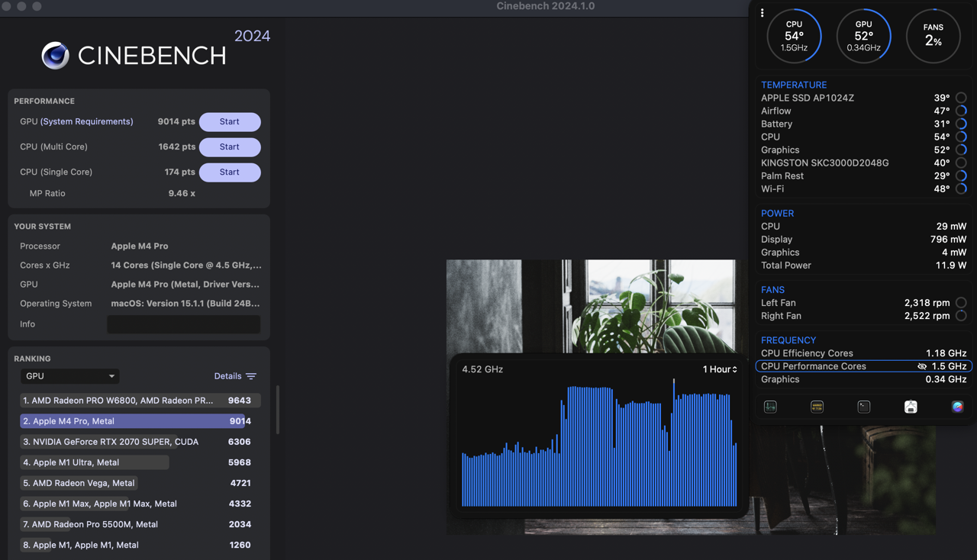Image resolution: width=977 pixels, height=560 pixels.
Task: Click the Details button in Ranking
Action: pyautogui.click(x=227, y=376)
